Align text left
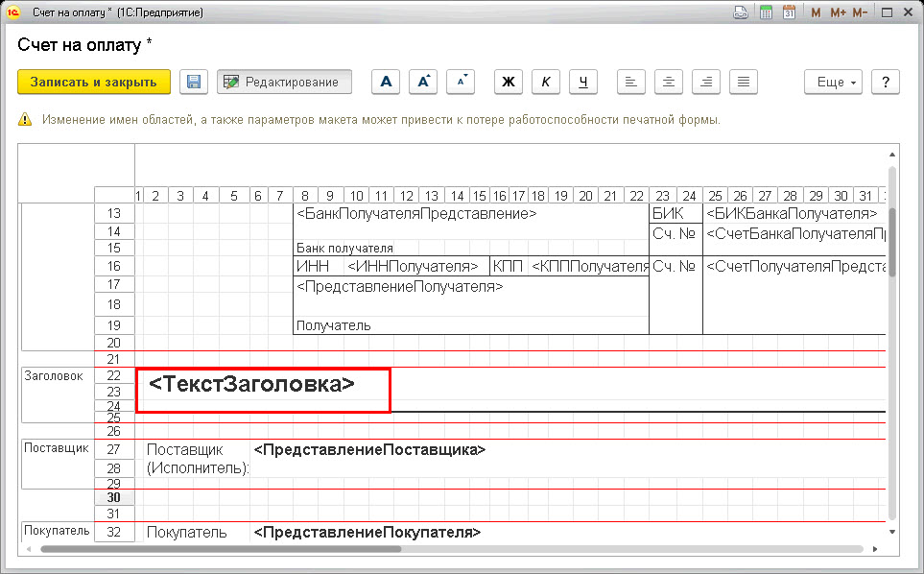The height and width of the screenshot is (574, 924). [631, 82]
